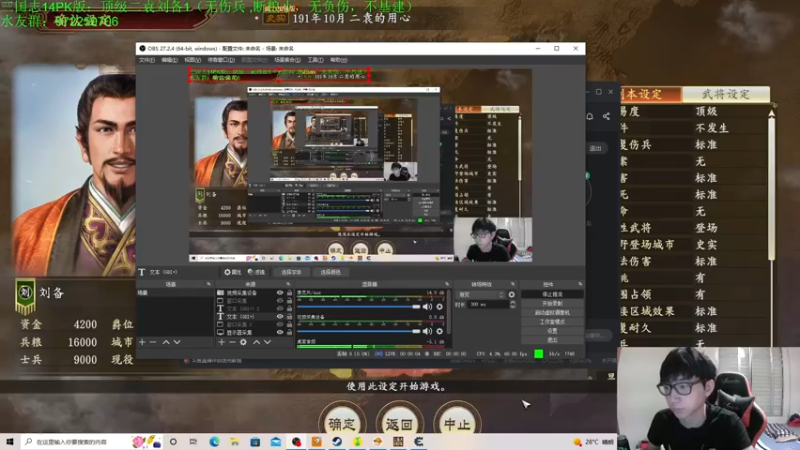Click 开始录制 start recording button

coord(552,304)
